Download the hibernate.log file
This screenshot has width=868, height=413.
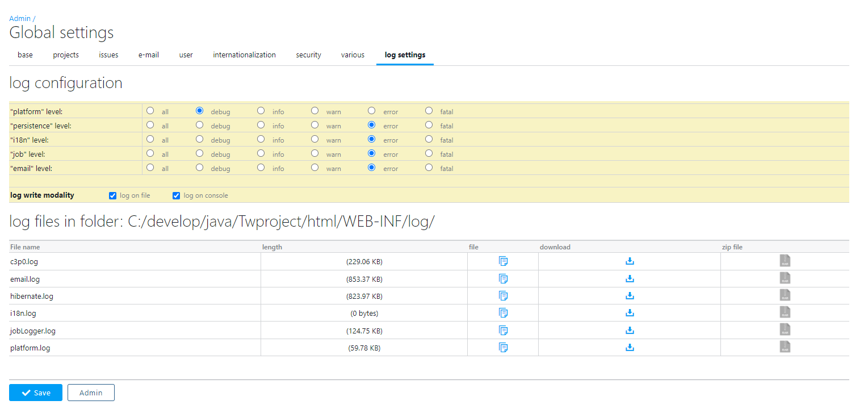pos(630,295)
